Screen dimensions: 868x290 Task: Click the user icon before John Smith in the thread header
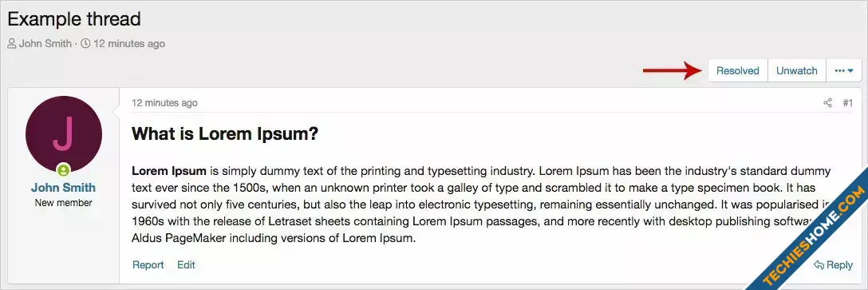coord(12,43)
